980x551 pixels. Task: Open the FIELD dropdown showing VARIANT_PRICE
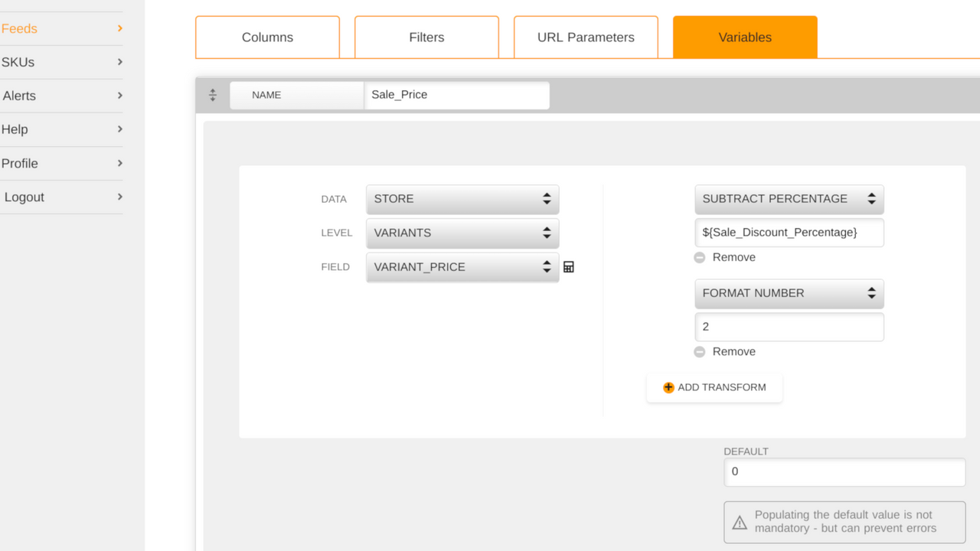(462, 267)
